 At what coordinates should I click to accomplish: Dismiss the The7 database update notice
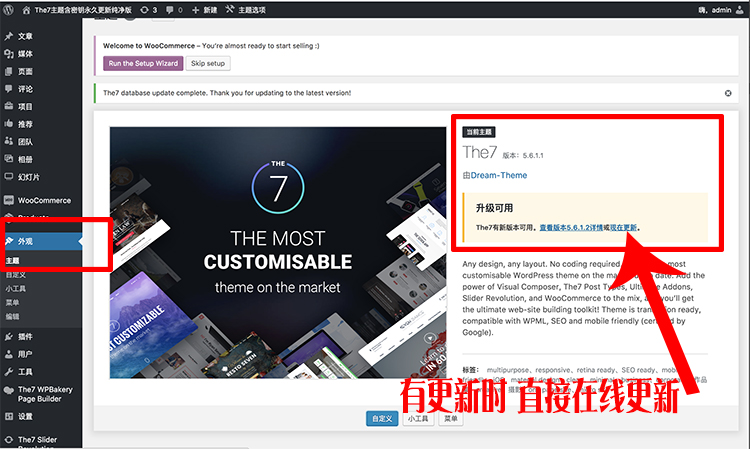tap(728, 93)
